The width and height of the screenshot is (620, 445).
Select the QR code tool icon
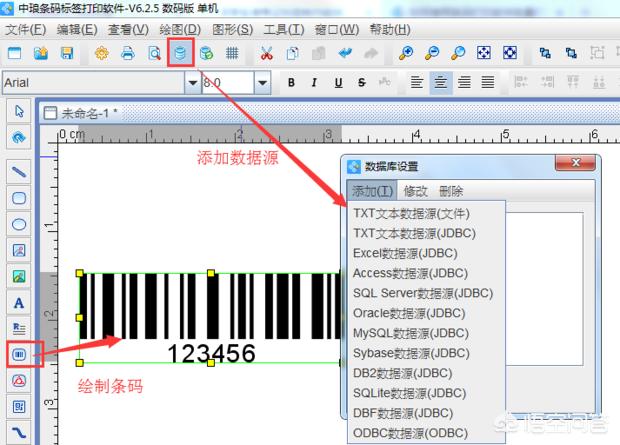[x=19, y=407]
